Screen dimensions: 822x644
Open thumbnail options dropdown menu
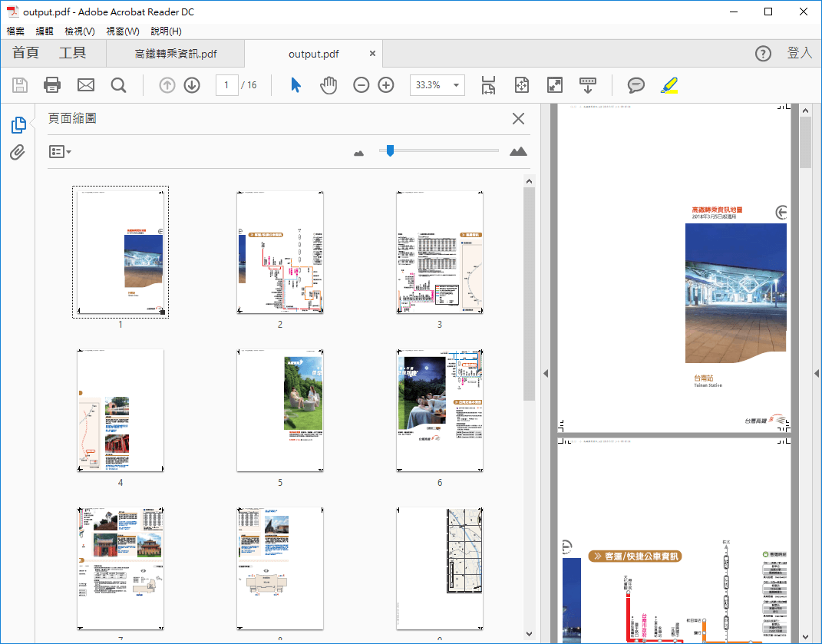click(x=61, y=152)
